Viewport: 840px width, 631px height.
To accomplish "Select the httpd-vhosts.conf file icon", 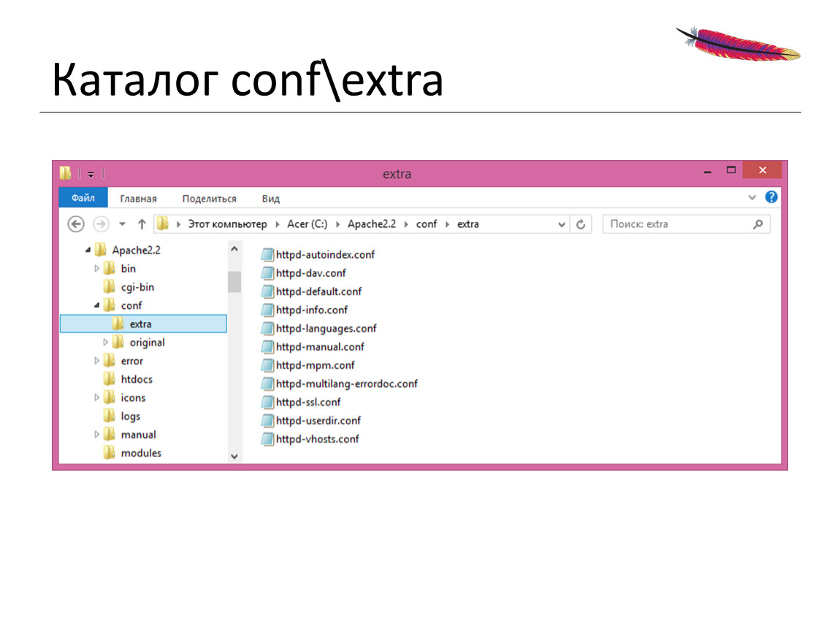I will (x=268, y=439).
